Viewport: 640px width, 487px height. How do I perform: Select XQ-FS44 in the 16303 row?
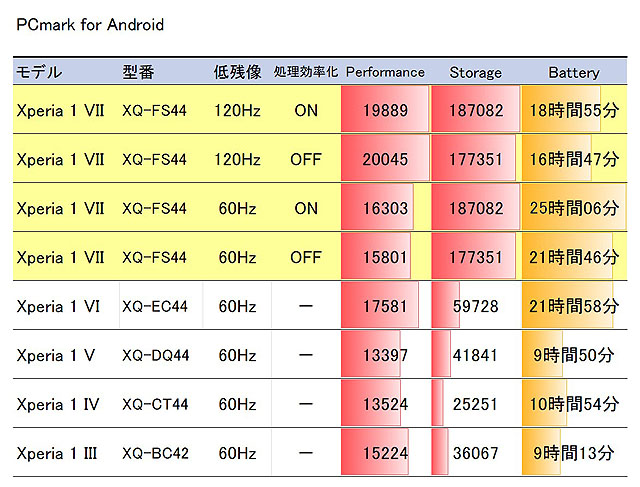pyautogui.click(x=154, y=208)
